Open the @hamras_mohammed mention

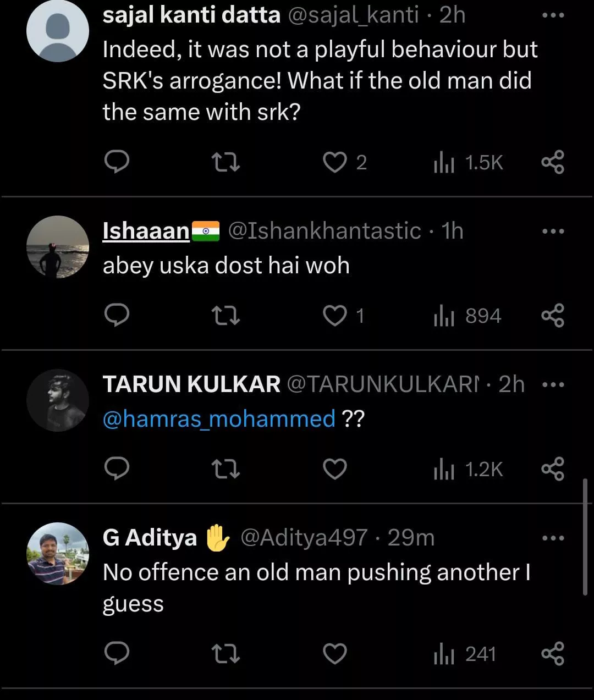[219, 419]
